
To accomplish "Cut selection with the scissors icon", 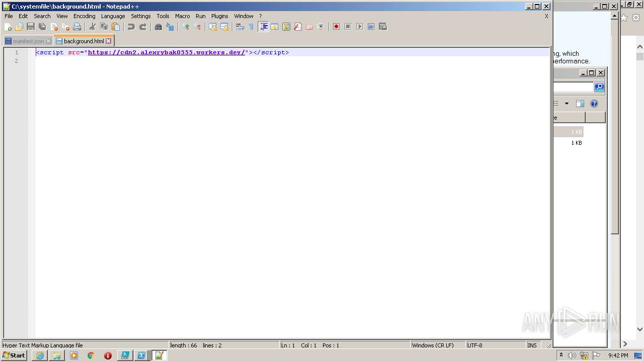I will click(x=93, y=27).
